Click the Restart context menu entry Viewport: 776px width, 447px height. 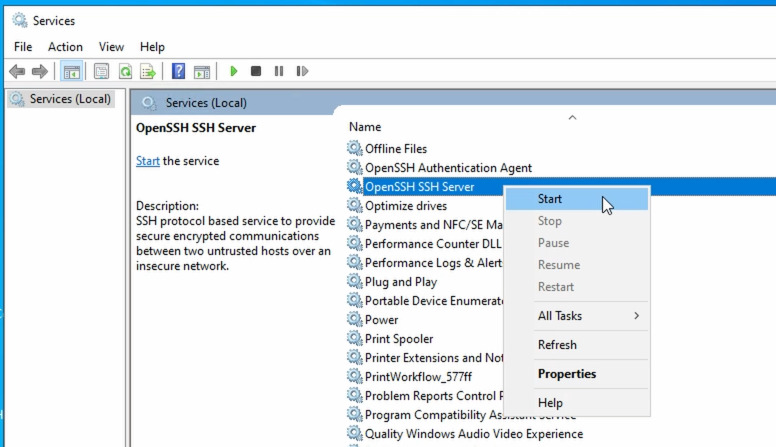pyautogui.click(x=577, y=287)
